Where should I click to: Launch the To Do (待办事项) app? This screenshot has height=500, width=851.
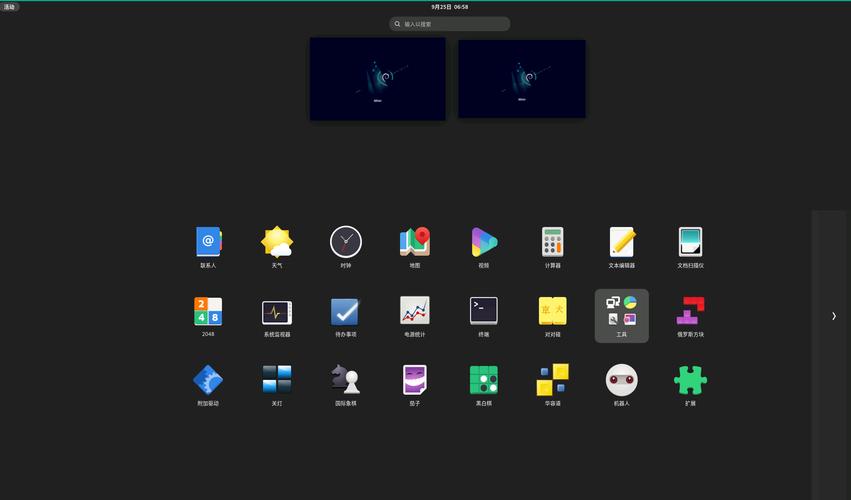tap(346, 315)
